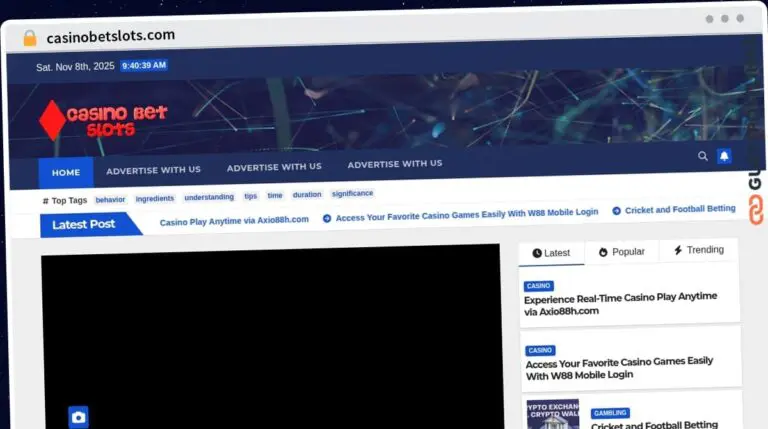The height and width of the screenshot is (429, 768).
Task: Click lightning icon in Trending tab
Action: (678, 250)
